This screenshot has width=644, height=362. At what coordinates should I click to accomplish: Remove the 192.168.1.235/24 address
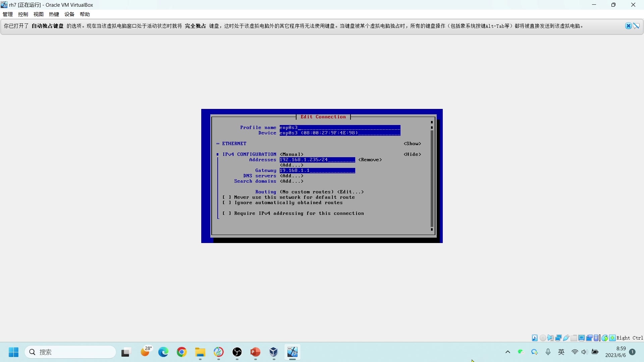[x=370, y=160]
